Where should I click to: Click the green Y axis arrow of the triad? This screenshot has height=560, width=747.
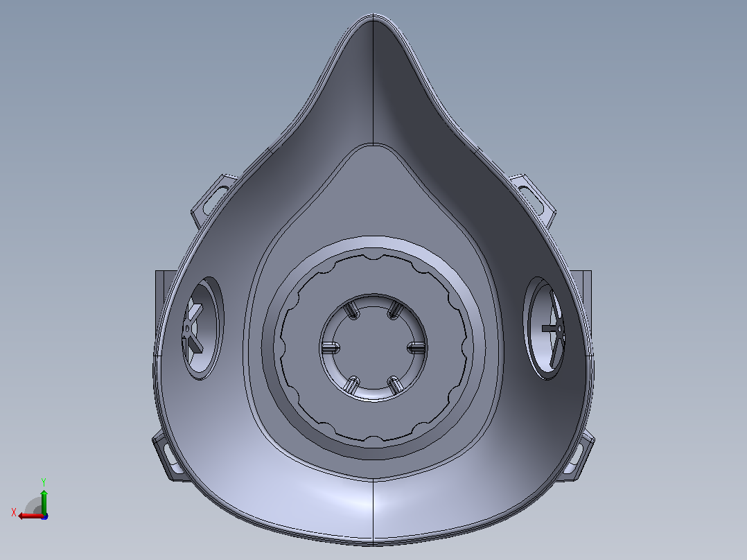click(x=44, y=502)
